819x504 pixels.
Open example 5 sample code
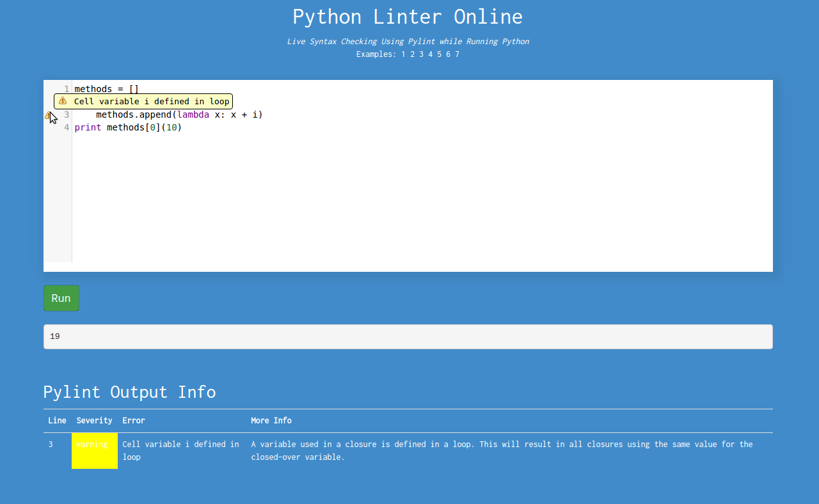coord(439,54)
